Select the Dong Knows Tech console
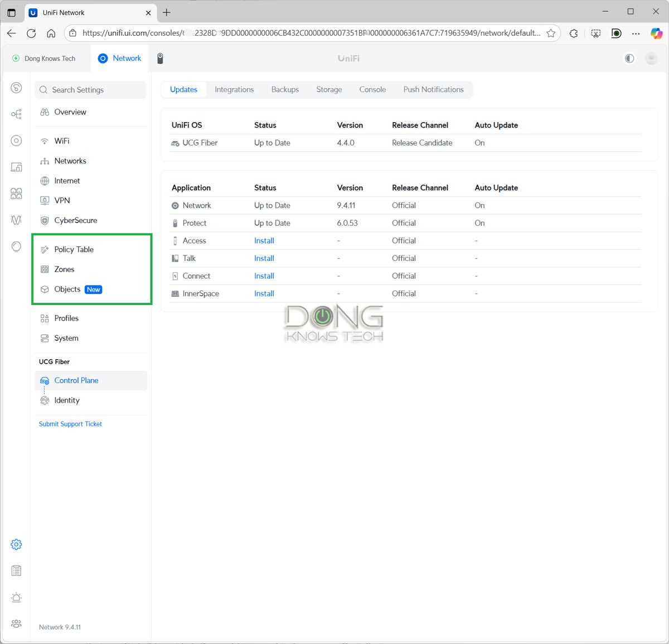 point(44,59)
